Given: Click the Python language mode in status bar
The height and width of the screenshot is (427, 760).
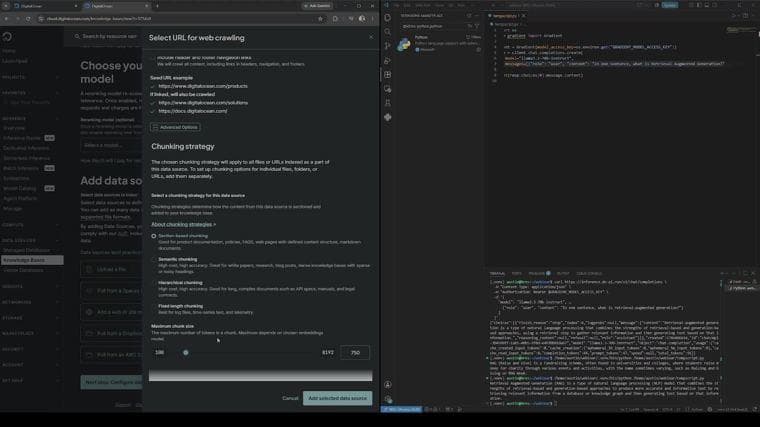Looking at the screenshot, I should (x=697, y=410).
